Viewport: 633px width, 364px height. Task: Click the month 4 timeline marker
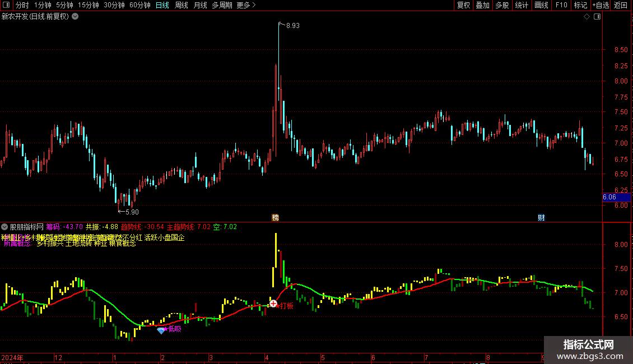point(267,357)
